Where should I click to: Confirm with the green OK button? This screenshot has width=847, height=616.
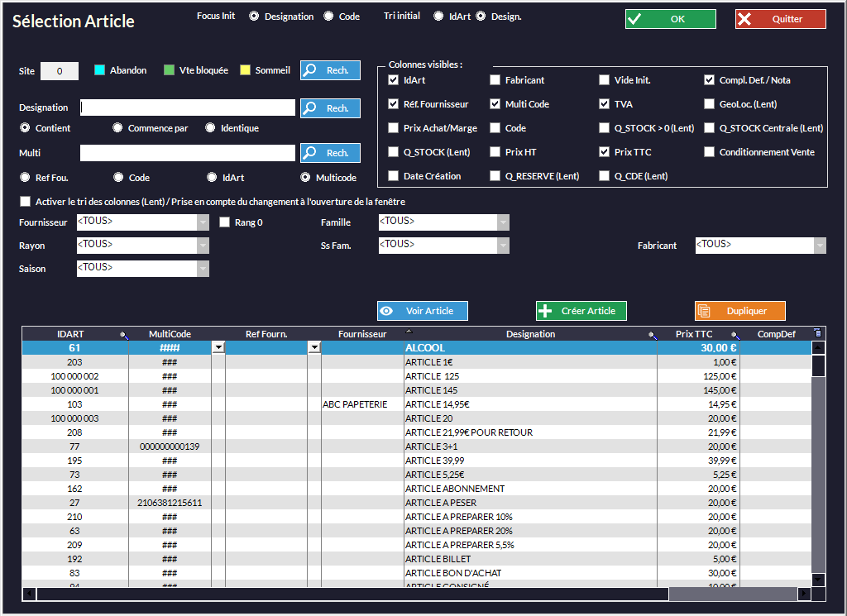(670, 19)
